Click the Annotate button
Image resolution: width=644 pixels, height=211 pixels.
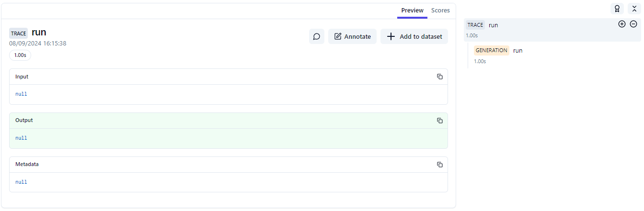pyautogui.click(x=352, y=36)
